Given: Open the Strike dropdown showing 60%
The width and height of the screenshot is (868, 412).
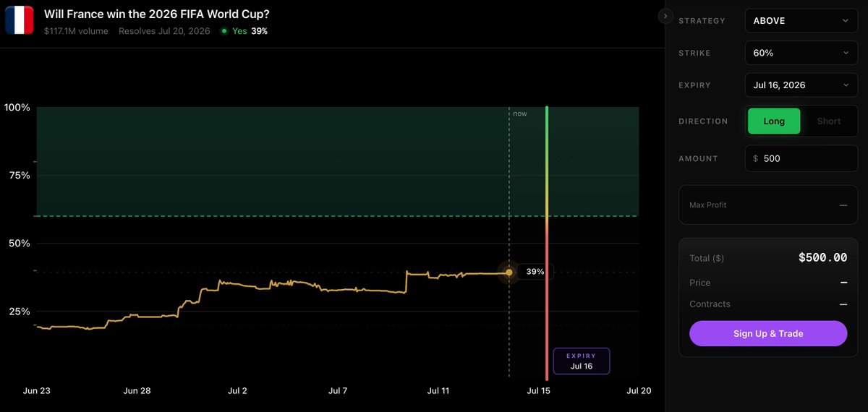Looking at the screenshot, I should 801,53.
